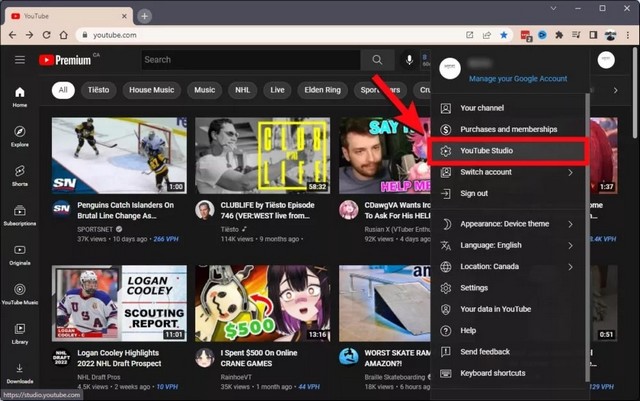Click the YouTube Premium logo
The image size is (640, 401).
[x=65, y=60]
